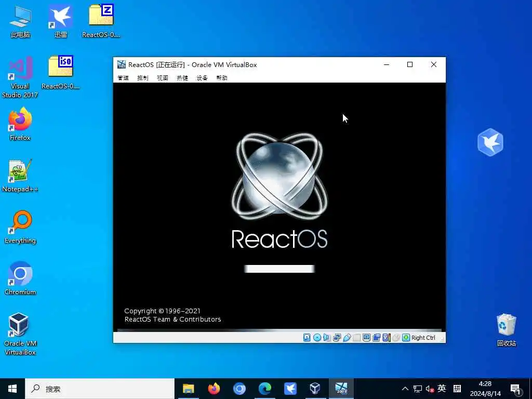Click the network adapter indicator in VirtualBox status bar
Screen dimensions: 532x399
click(x=337, y=338)
